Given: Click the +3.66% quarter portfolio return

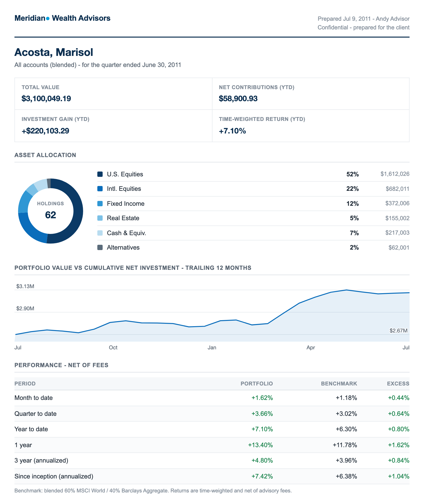Looking at the screenshot, I should (262, 414).
